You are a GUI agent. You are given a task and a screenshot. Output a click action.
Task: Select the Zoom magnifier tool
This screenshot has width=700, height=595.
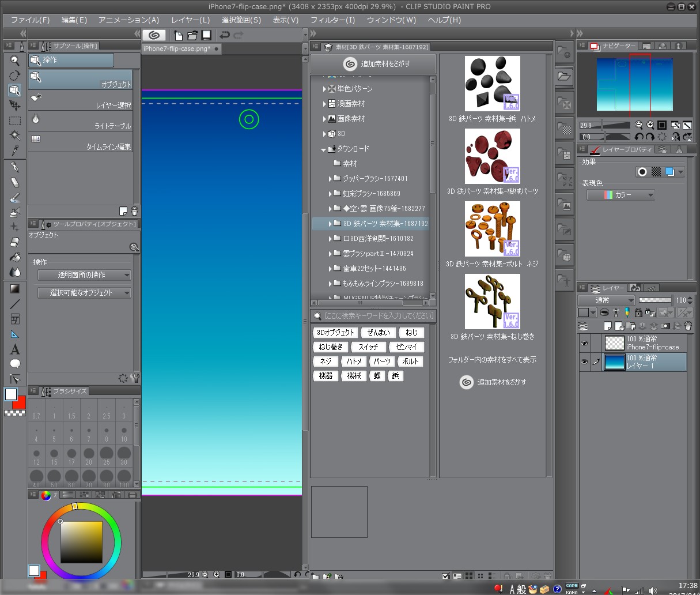(x=15, y=61)
